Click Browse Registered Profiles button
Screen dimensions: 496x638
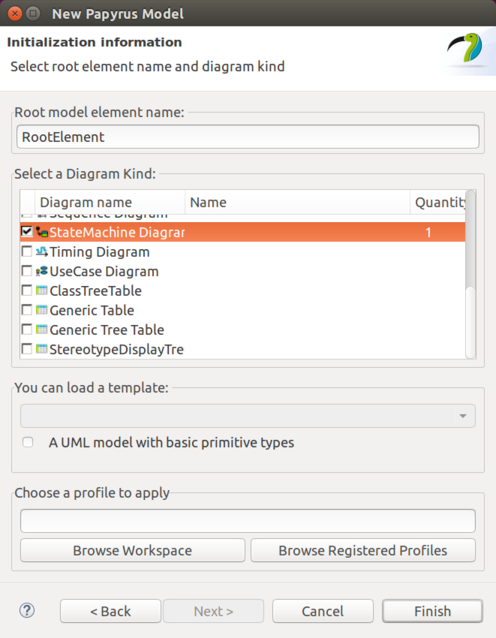pos(363,551)
